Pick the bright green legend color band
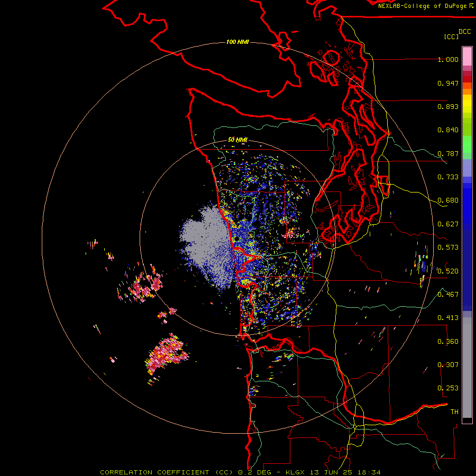 pyautogui.click(x=467, y=144)
